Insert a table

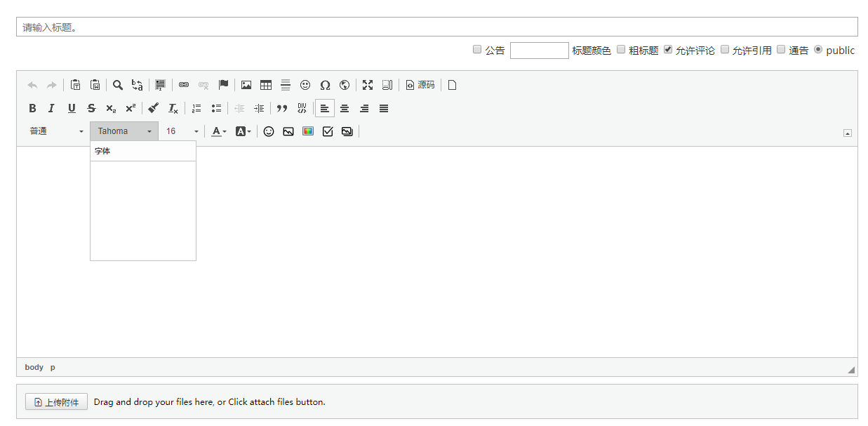pos(265,85)
